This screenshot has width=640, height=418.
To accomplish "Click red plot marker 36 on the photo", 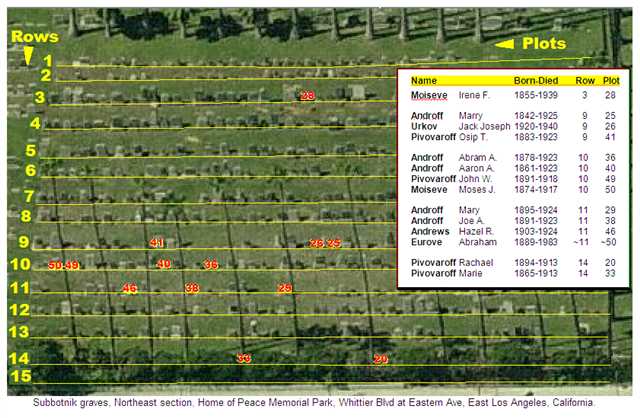I will [211, 265].
